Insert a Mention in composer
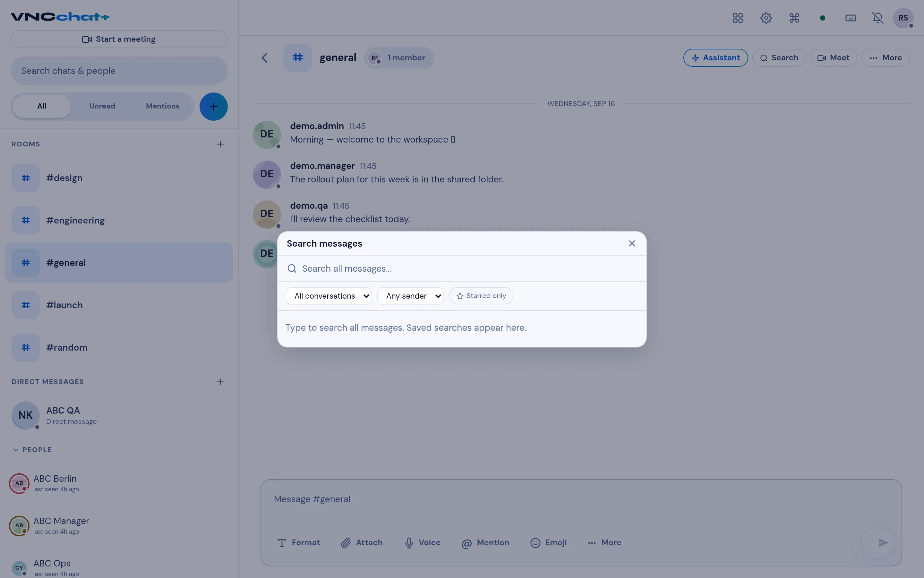This screenshot has height=578, width=924. (x=485, y=543)
